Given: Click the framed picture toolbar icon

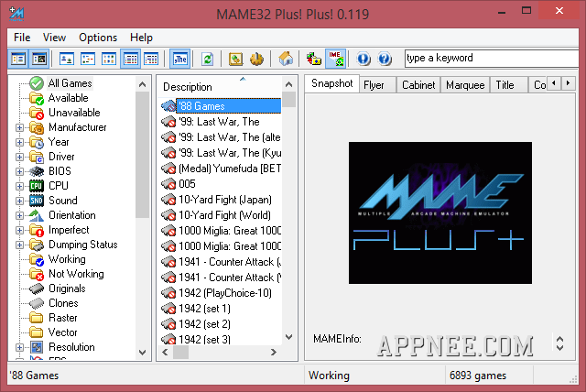Looking at the screenshot, I should pos(235,59).
